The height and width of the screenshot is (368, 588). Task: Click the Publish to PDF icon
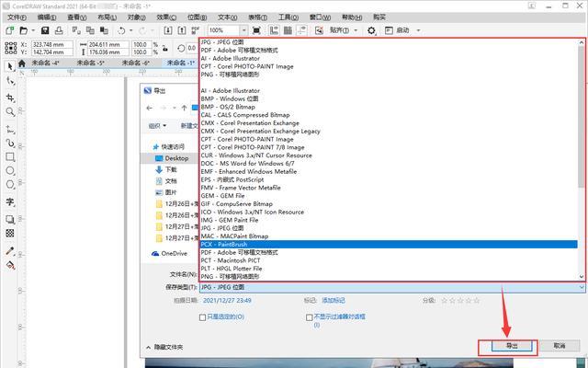(x=196, y=30)
